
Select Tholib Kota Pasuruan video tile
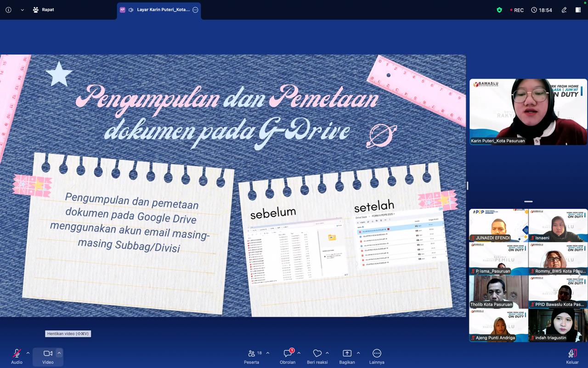(498, 292)
